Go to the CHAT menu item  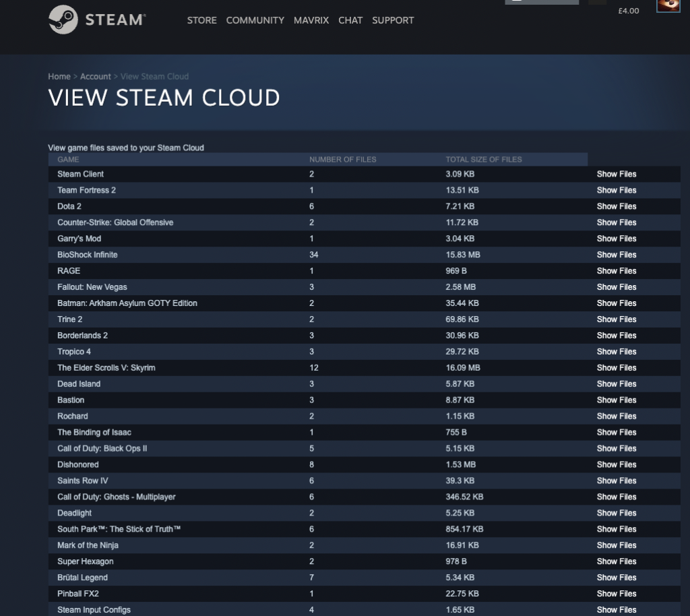click(350, 20)
